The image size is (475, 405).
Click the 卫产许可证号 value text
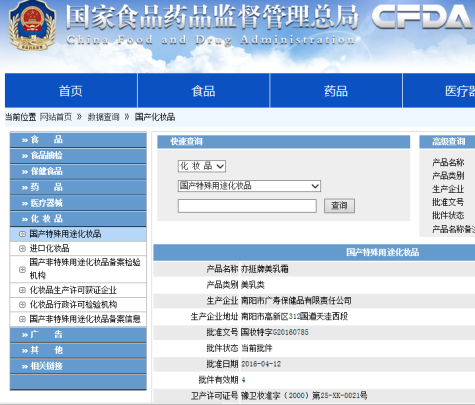(x=304, y=396)
